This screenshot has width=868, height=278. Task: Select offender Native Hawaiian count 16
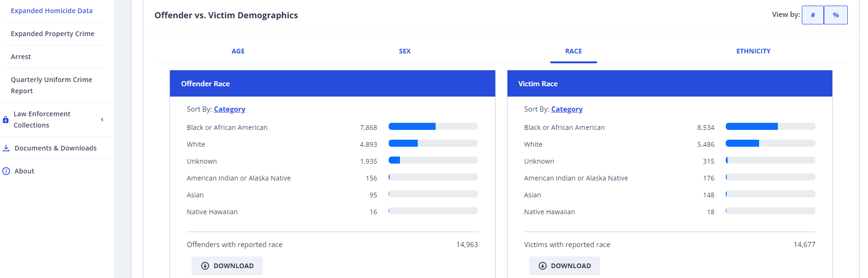(373, 212)
